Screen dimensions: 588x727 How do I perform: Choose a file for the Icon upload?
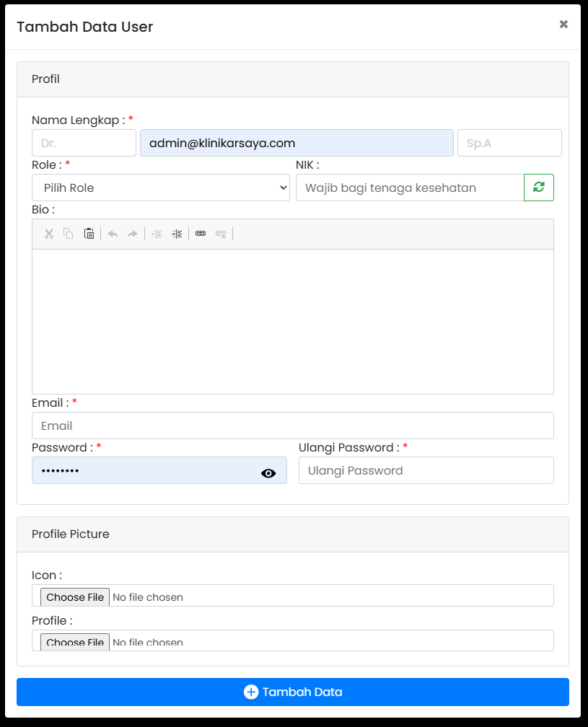coord(74,596)
